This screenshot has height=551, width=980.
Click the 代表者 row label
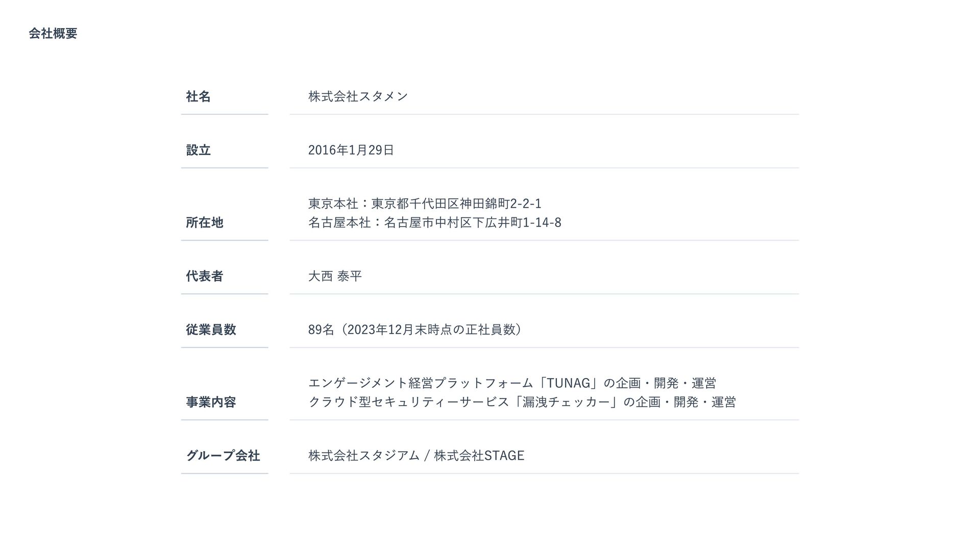[x=204, y=276]
